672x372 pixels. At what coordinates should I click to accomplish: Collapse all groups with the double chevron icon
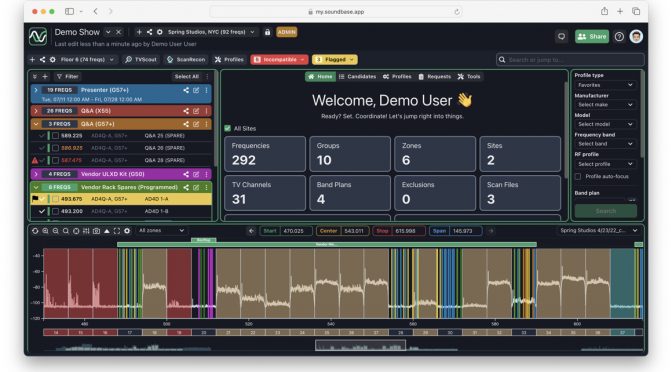(x=35, y=76)
